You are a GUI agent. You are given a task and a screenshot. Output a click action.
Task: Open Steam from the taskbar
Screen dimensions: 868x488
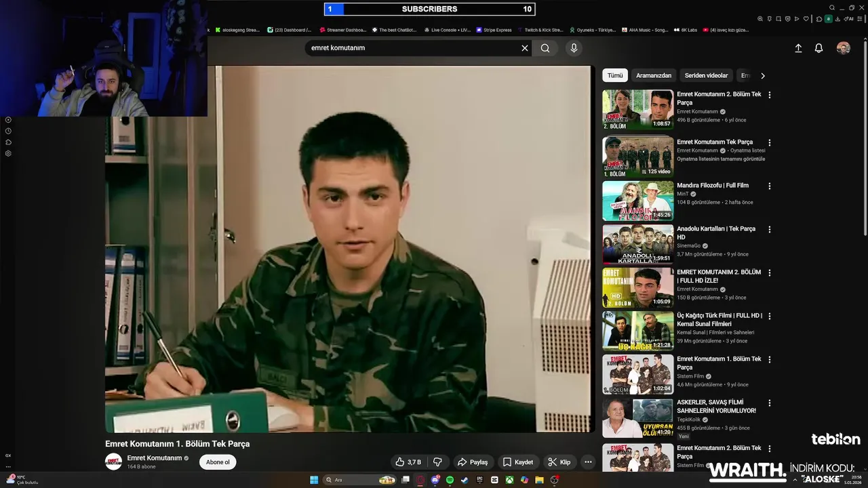click(x=465, y=480)
